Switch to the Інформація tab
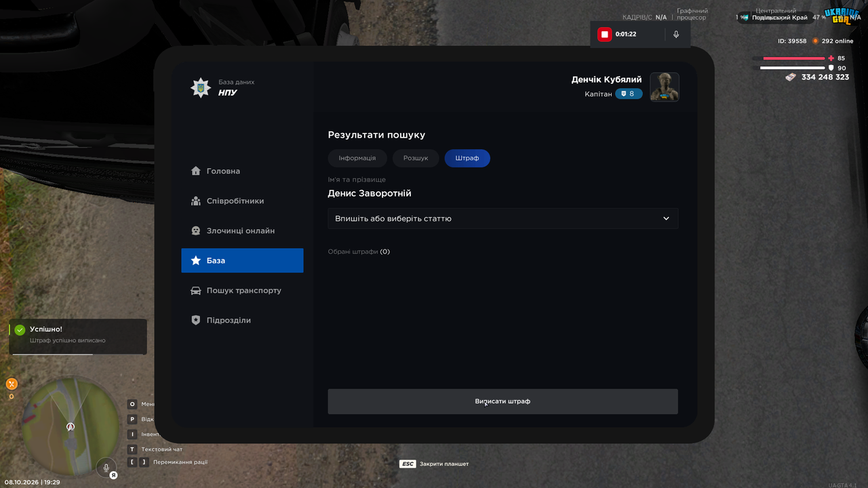Viewport: 868px width, 488px height. (x=357, y=158)
